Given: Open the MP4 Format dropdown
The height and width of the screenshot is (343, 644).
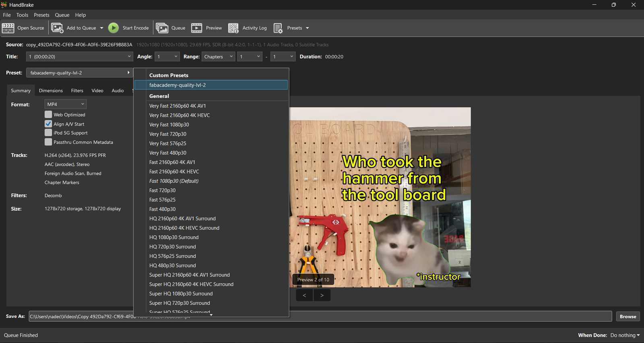Looking at the screenshot, I should coord(65,104).
